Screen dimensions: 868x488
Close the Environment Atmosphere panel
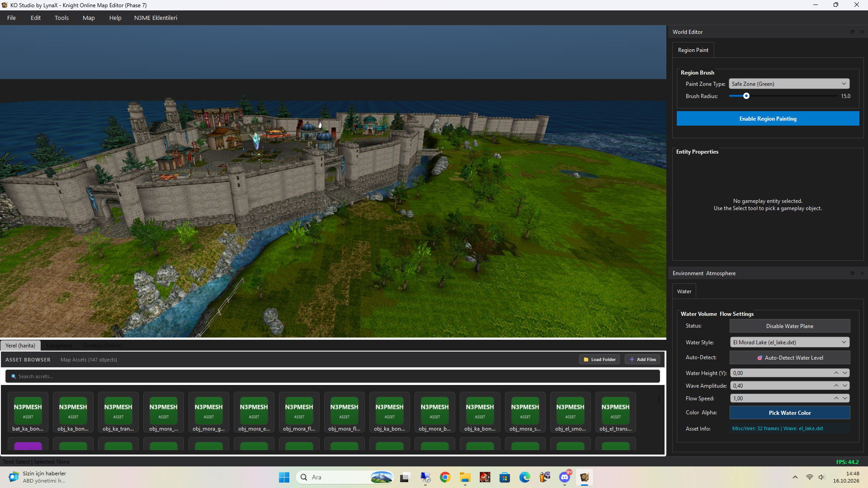click(862, 273)
